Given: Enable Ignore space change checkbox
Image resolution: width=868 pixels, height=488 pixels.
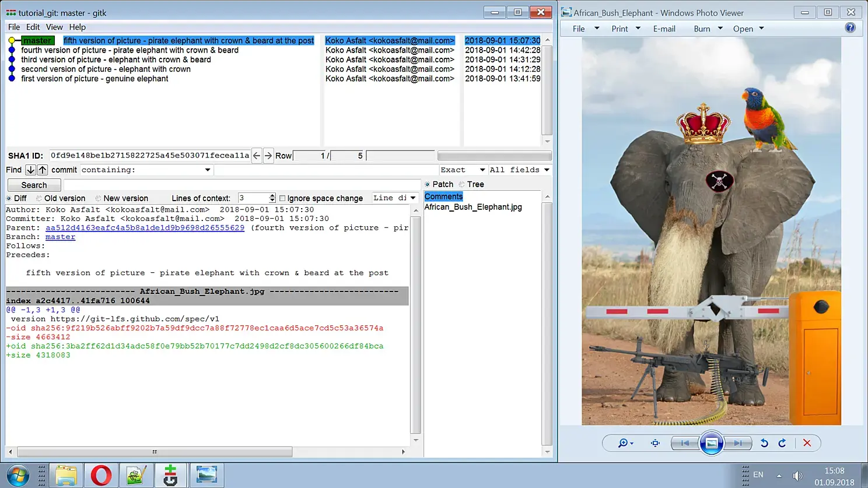Looking at the screenshot, I should coord(282,198).
